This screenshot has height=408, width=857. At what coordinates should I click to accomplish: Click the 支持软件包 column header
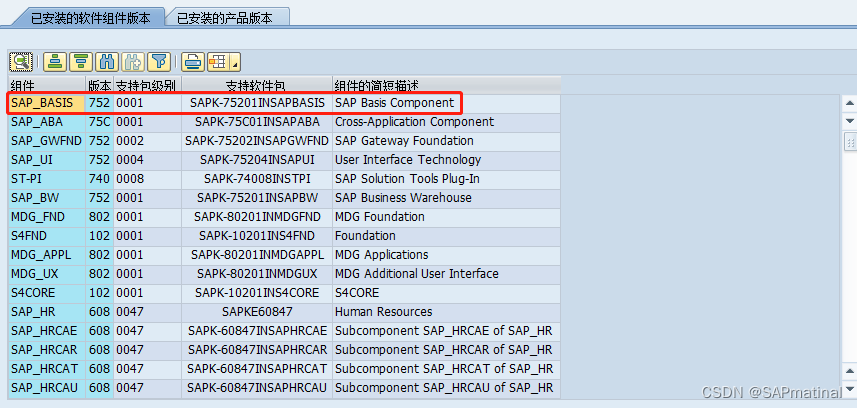[257, 85]
